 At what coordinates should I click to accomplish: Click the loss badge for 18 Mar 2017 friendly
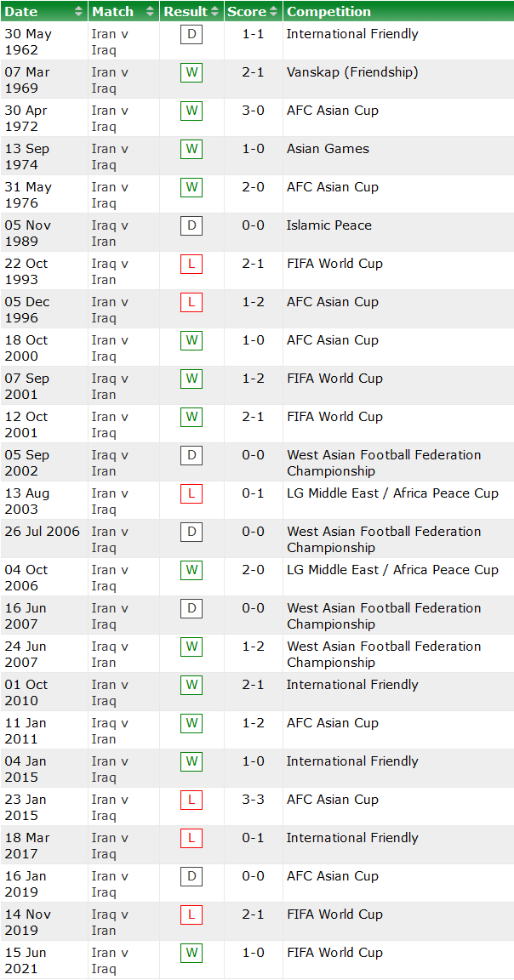191,839
